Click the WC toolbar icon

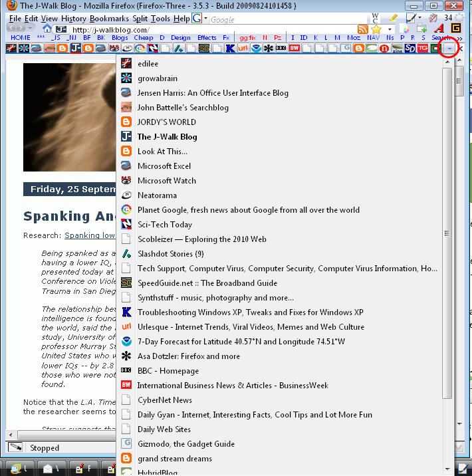[x=375, y=18]
